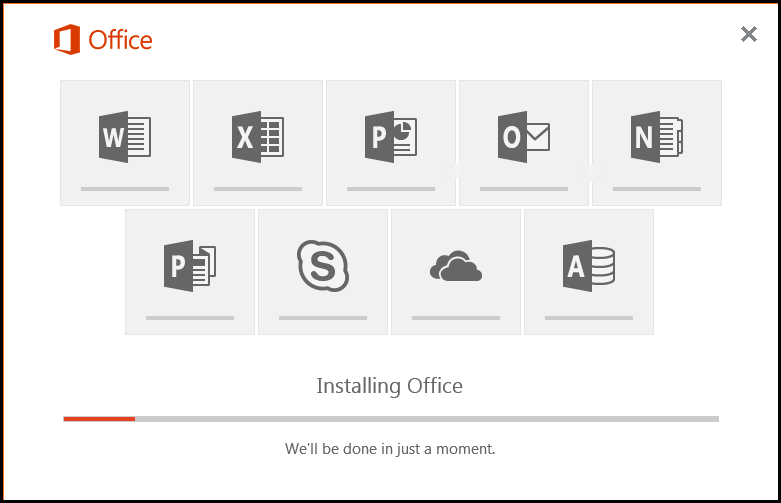Click 'We'll be done in just a moment.' text

(390, 449)
